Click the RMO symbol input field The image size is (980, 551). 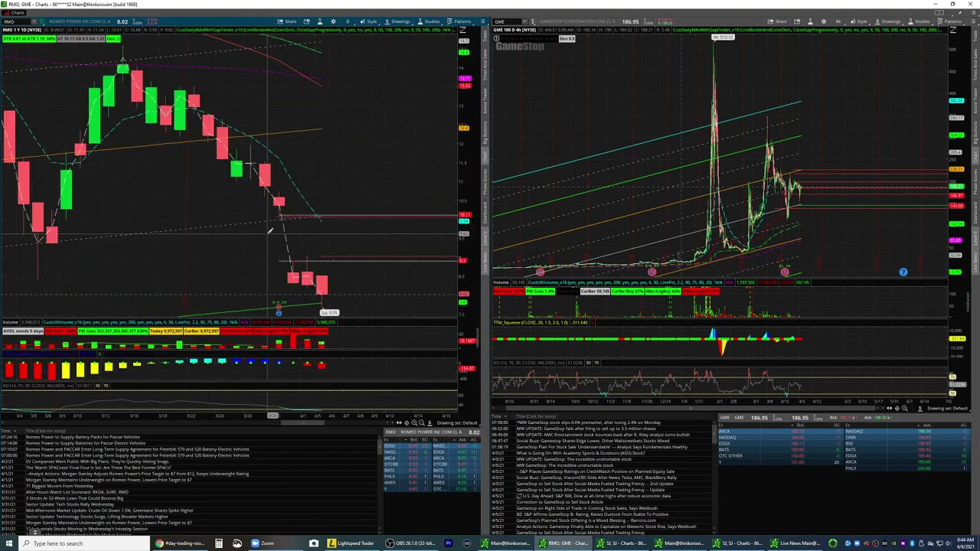click(15, 21)
